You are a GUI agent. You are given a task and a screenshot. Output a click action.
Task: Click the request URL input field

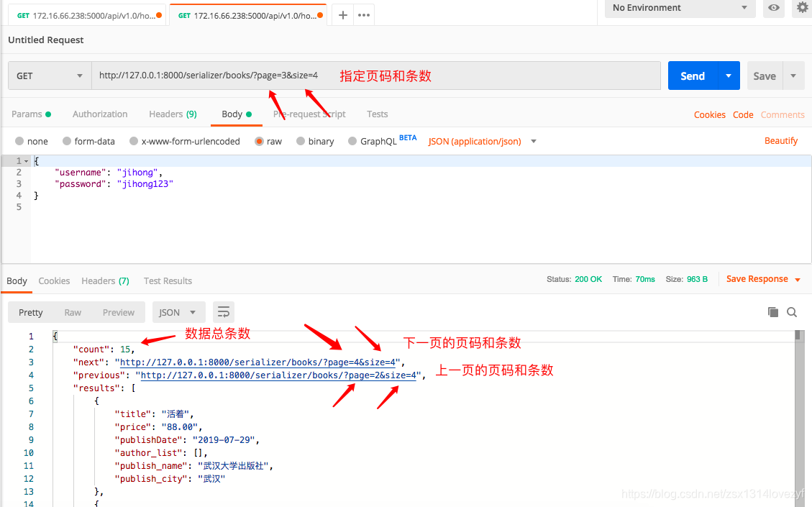coord(376,76)
